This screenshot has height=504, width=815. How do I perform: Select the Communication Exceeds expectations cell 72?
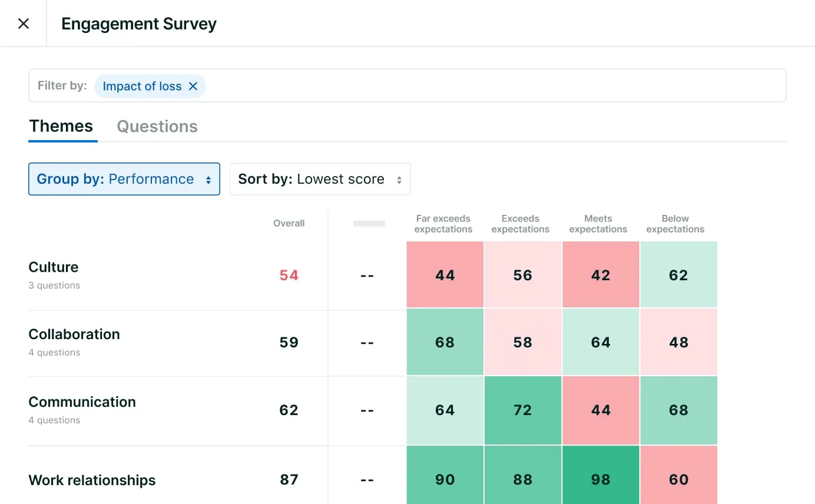click(x=522, y=410)
